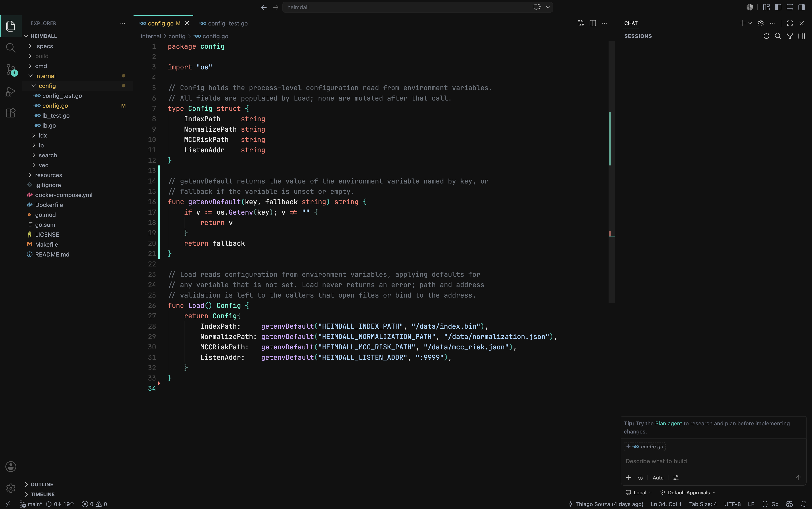Open Explorer views and more actions
Screen dimensions: 812x509
[123, 23]
